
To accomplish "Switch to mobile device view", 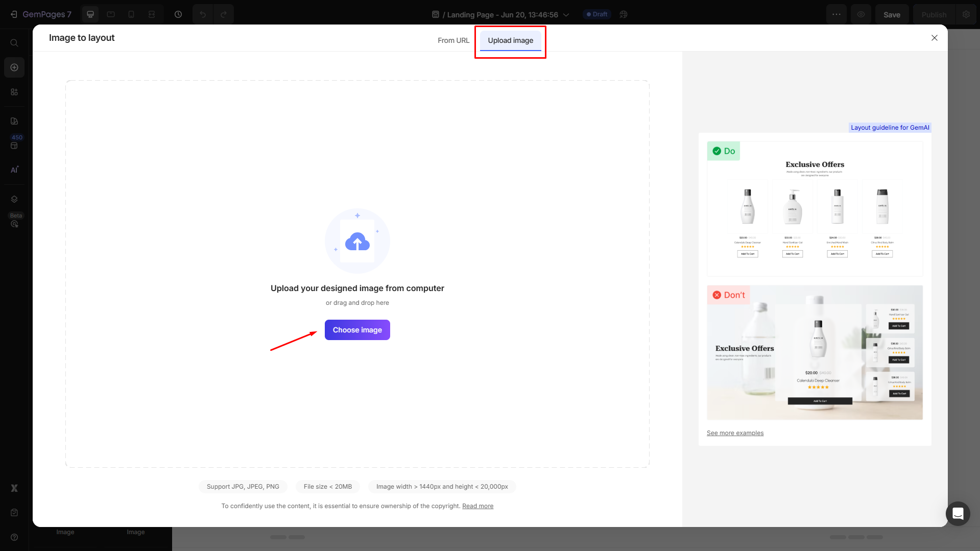I will pyautogui.click(x=131, y=14).
